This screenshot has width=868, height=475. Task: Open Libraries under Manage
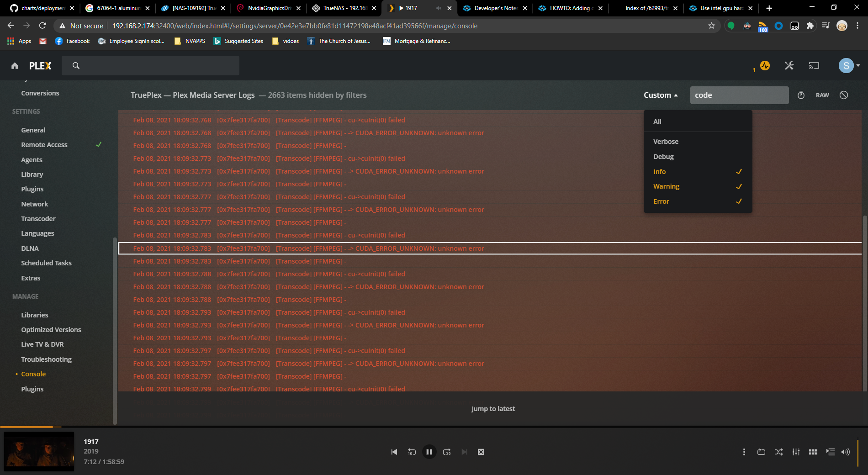(35, 315)
